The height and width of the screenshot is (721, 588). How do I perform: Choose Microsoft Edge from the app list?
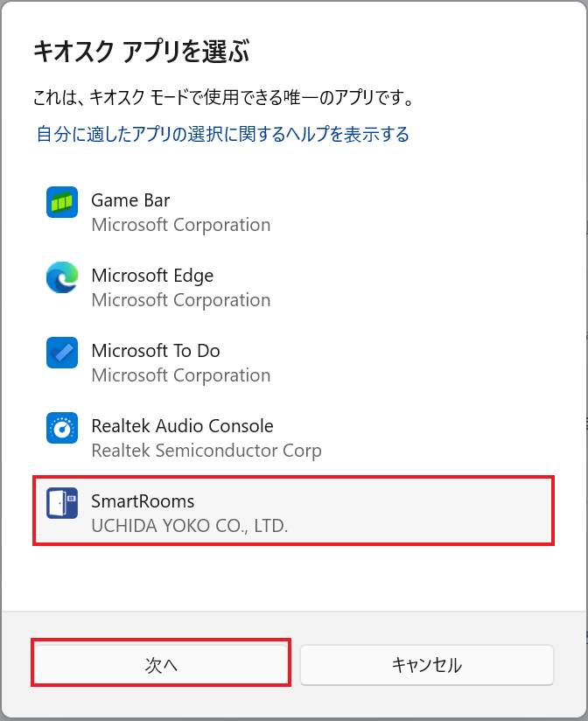(x=152, y=276)
